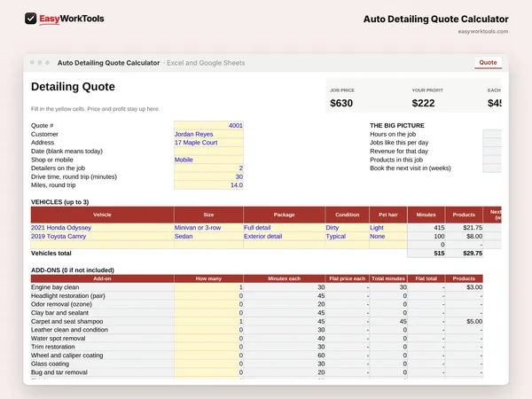The image size is (532, 399).
Task: Select the Miles round trip value 14.0
Action: (208, 185)
